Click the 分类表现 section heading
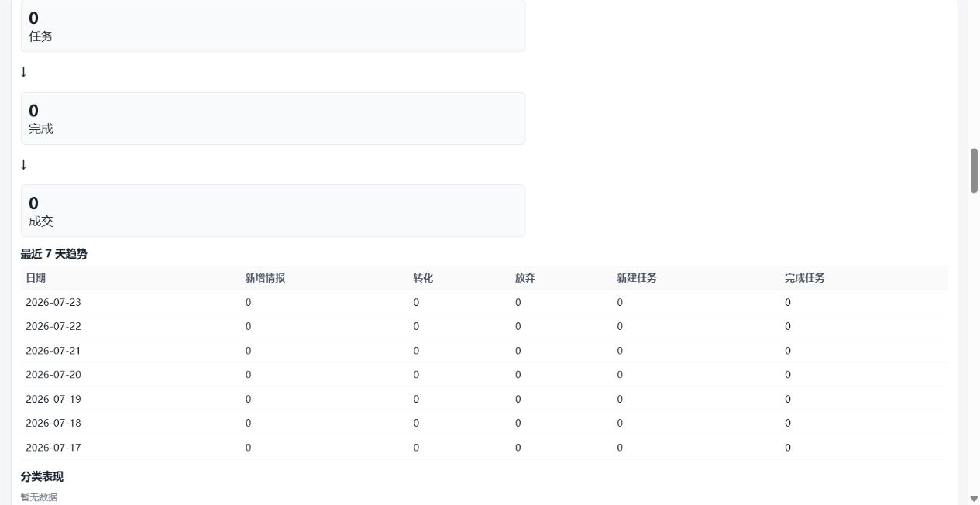The height and width of the screenshot is (505, 980). coord(42,476)
